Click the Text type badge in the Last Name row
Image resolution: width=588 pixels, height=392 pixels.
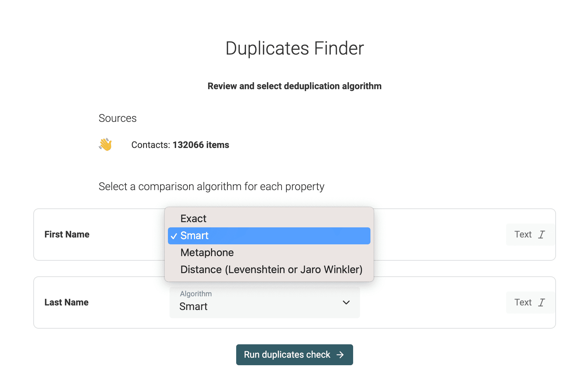tap(529, 302)
